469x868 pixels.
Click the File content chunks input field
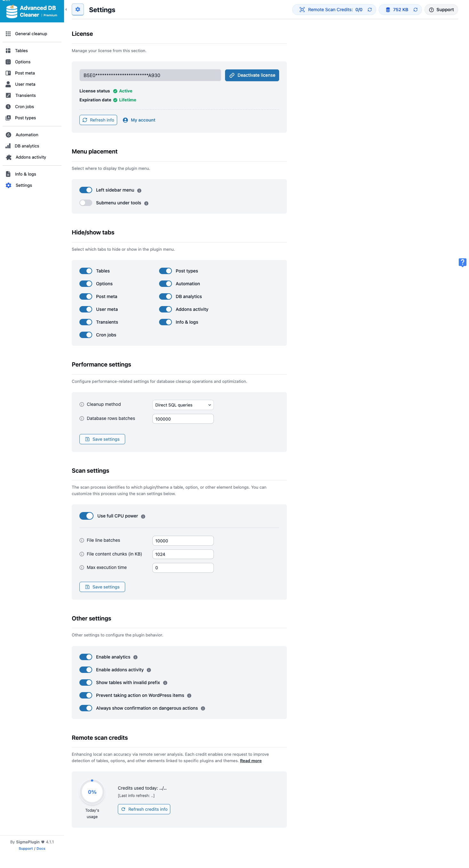coord(183,554)
